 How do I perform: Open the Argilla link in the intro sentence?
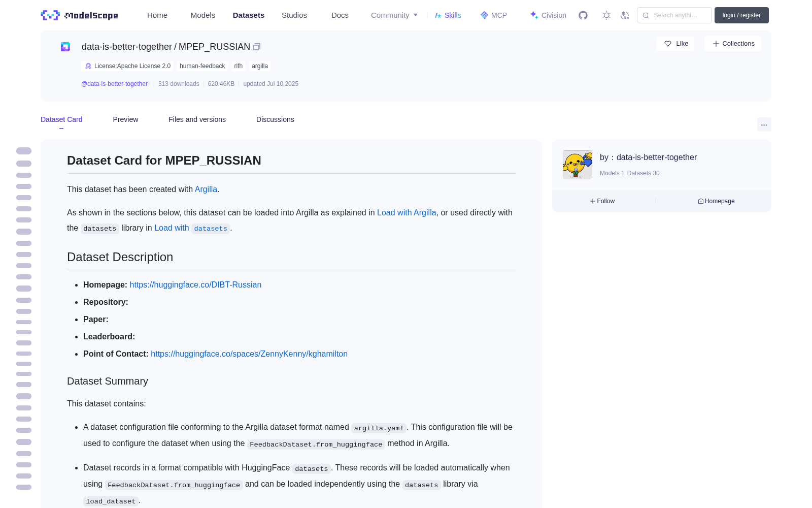206,189
